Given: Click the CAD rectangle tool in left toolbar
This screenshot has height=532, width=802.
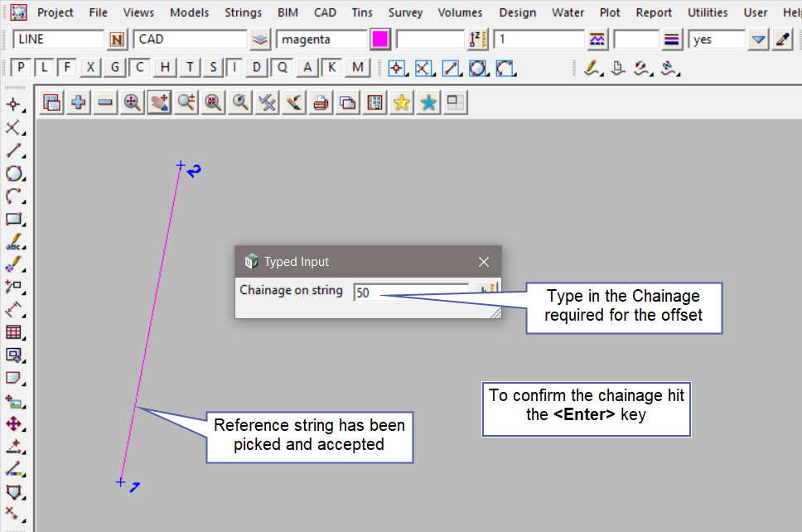Looking at the screenshot, I should click(14, 220).
